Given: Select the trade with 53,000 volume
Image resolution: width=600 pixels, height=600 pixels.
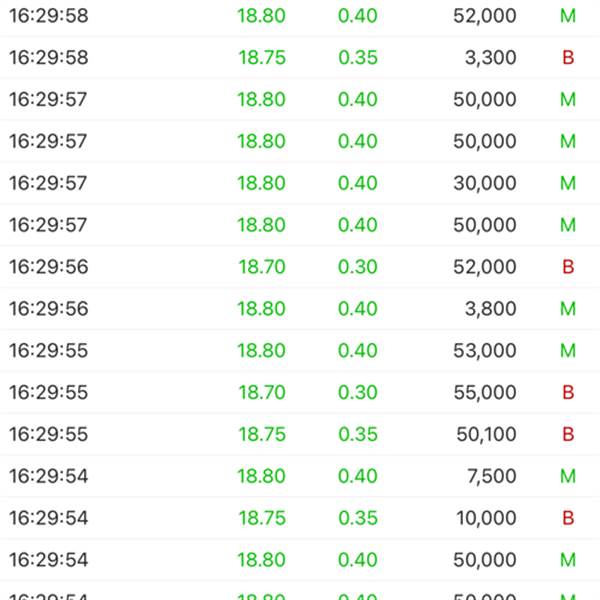Looking at the screenshot, I should click(300, 350).
